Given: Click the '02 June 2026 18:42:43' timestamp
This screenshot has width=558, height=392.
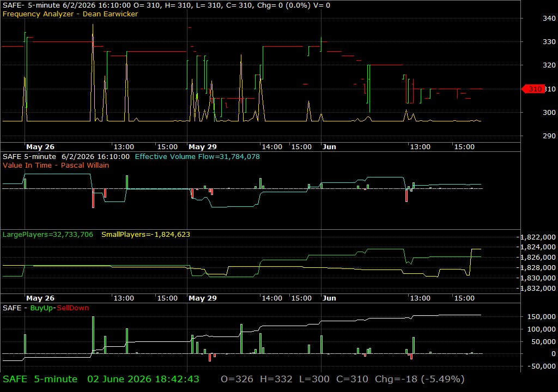Looking at the screenshot, I should pos(143,379).
